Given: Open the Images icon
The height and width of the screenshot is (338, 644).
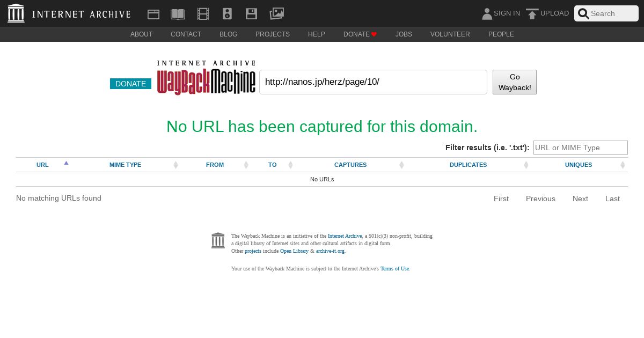Looking at the screenshot, I should [276, 13].
